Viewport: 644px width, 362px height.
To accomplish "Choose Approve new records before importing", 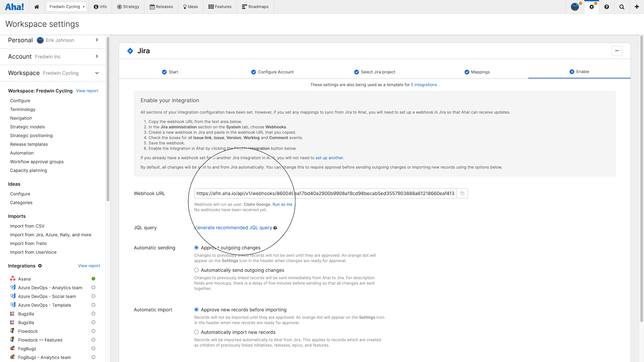I will 196,310.
